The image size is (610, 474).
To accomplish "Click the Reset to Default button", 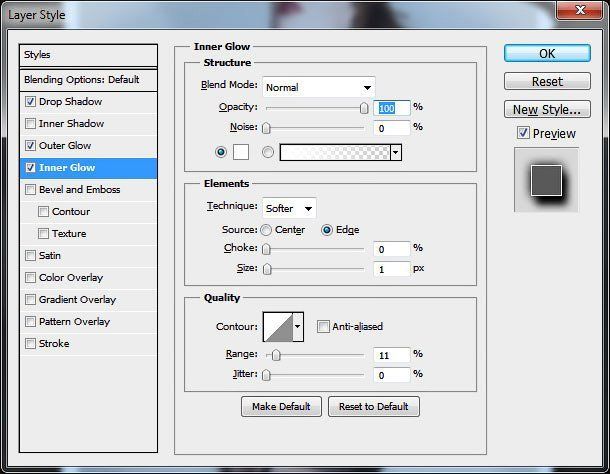I will pyautogui.click(x=373, y=407).
